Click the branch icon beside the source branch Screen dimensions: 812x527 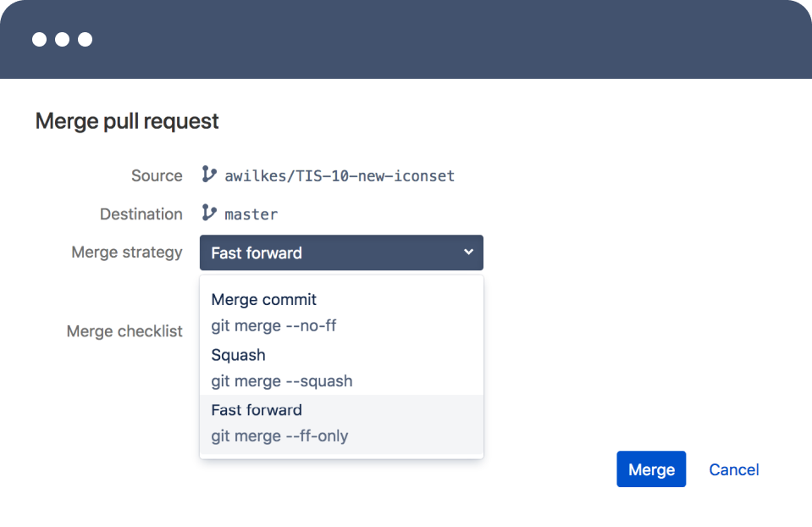[208, 175]
